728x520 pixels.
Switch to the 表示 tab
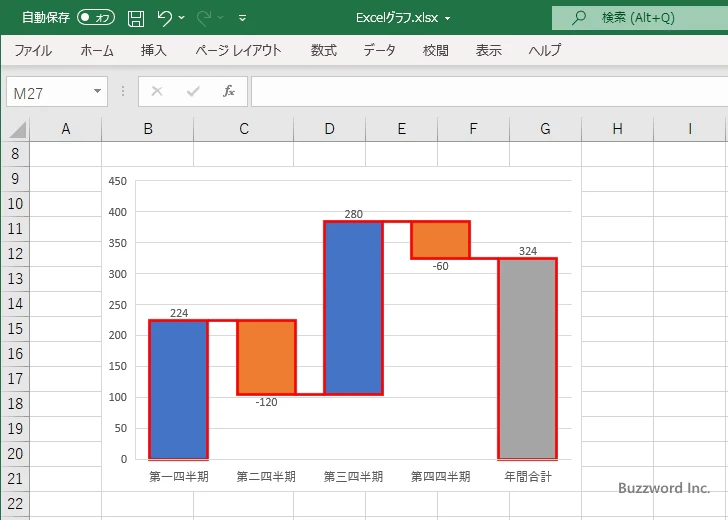(x=488, y=50)
